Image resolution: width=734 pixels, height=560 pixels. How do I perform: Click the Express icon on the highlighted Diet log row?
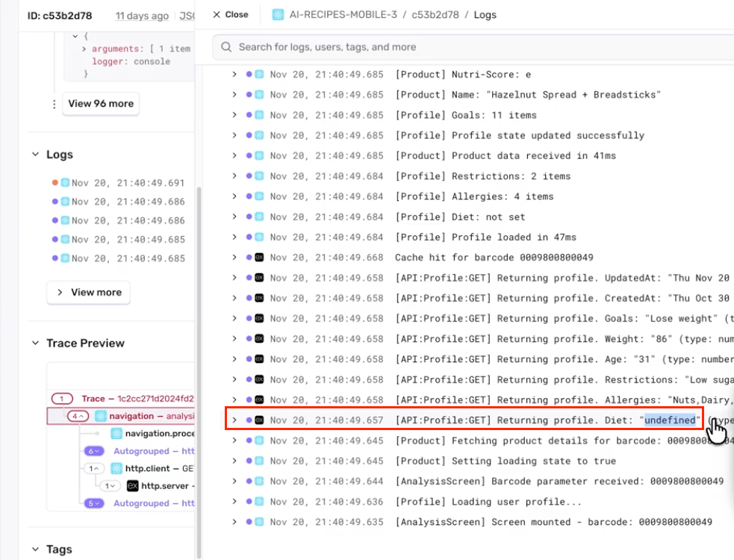point(258,420)
